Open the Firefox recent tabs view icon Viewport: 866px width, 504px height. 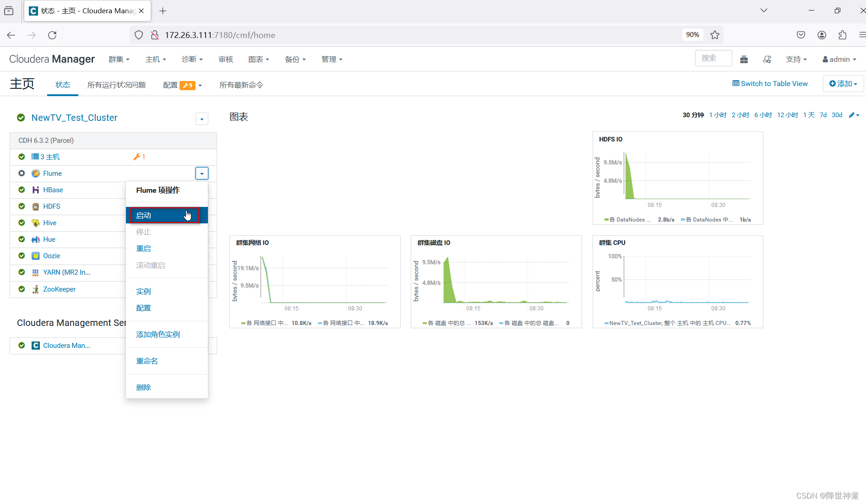tap(9, 11)
